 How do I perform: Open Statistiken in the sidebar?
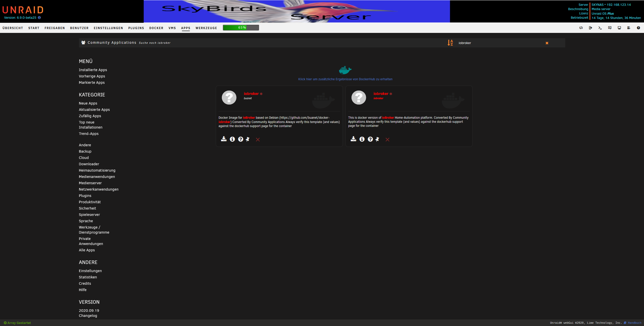88,277
